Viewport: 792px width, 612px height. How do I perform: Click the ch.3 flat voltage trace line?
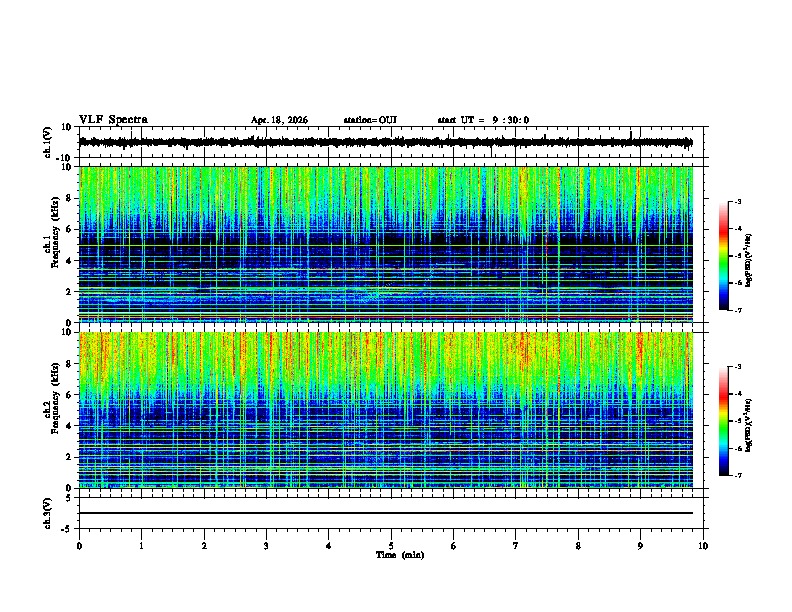386,513
